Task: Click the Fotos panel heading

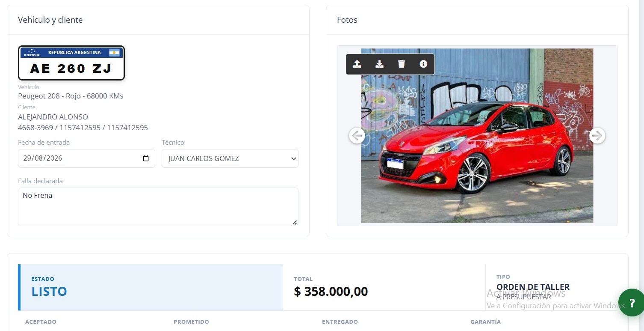Action: (347, 20)
